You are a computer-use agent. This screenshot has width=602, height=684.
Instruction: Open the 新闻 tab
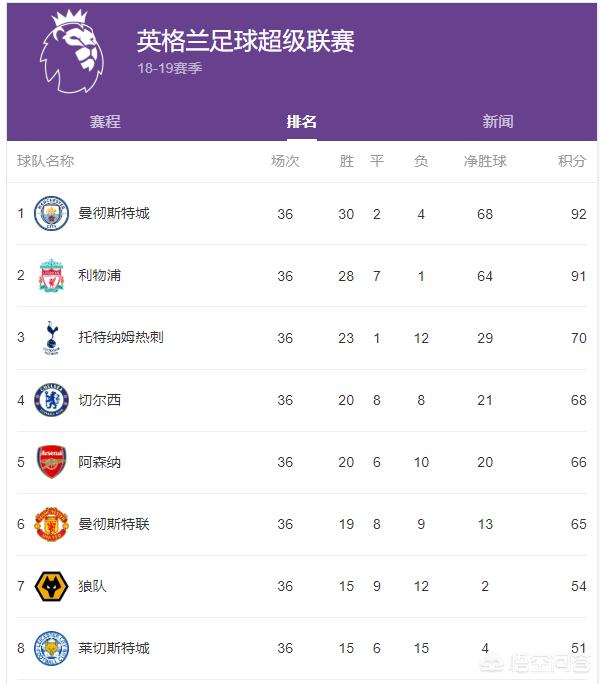pyautogui.click(x=497, y=122)
